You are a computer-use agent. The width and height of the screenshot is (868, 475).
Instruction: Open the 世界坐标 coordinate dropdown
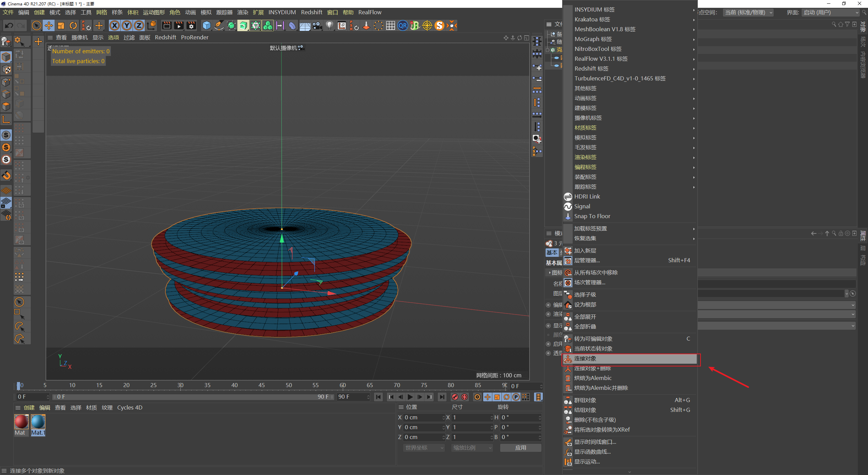click(x=424, y=448)
